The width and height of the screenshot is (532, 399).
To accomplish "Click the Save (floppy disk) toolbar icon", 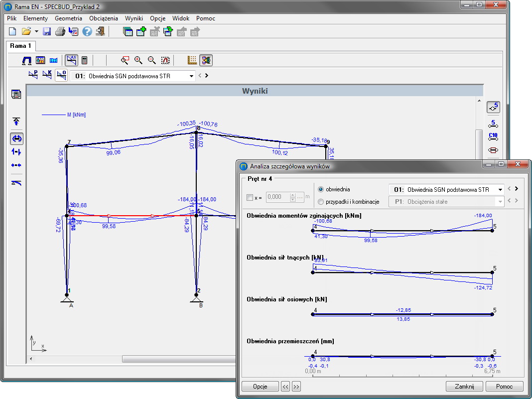I will coord(47,31).
